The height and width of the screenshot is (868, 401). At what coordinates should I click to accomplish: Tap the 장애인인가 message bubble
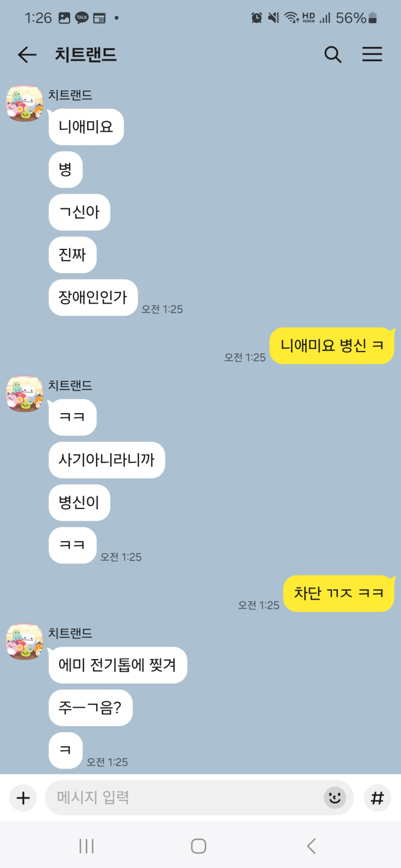point(93,298)
